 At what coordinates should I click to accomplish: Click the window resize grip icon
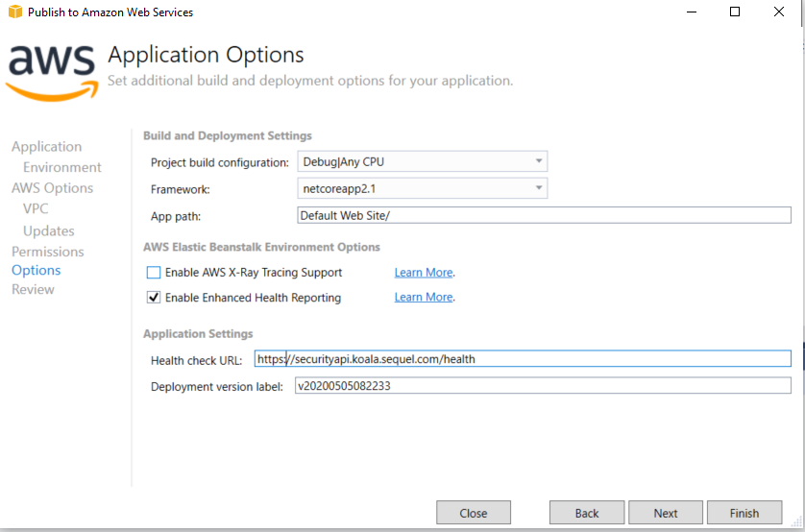(x=796, y=522)
